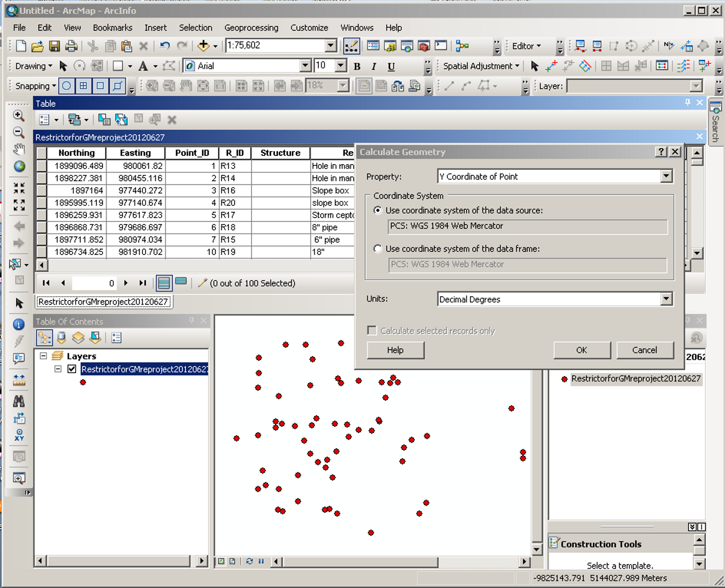Image resolution: width=725 pixels, height=588 pixels.
Task: Toggle 'Calculate selected records only' checkbox
Action: click(x=372, y=330)
